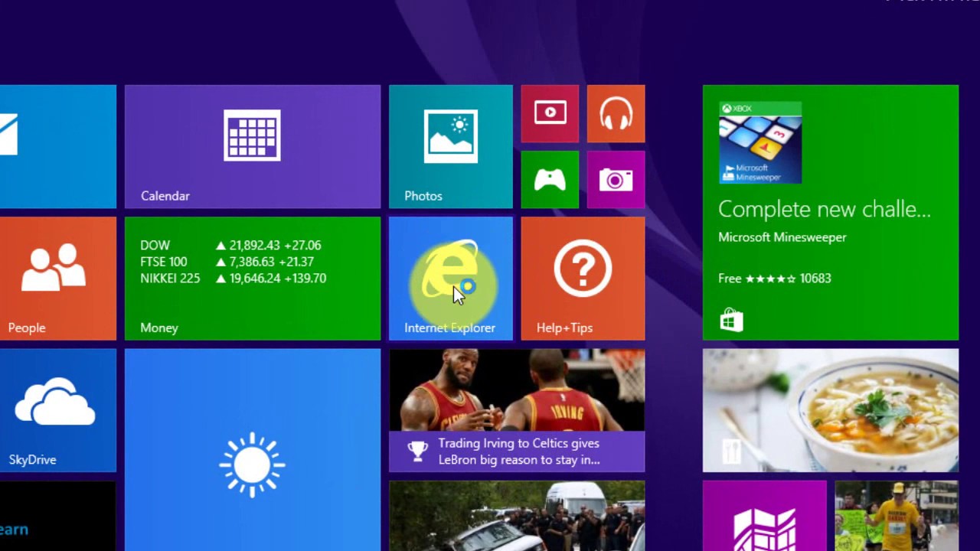The image size is (980, 551).
Task: Click the 'Free' rating 10683 text
Action: tap(775, 279)
